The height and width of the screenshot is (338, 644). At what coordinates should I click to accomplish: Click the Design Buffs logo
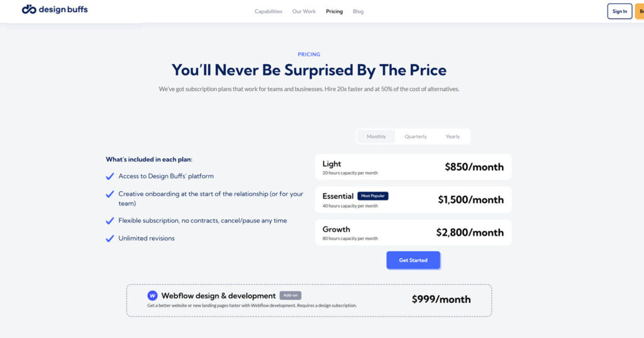pyautogui.click(x=55, y=9)
